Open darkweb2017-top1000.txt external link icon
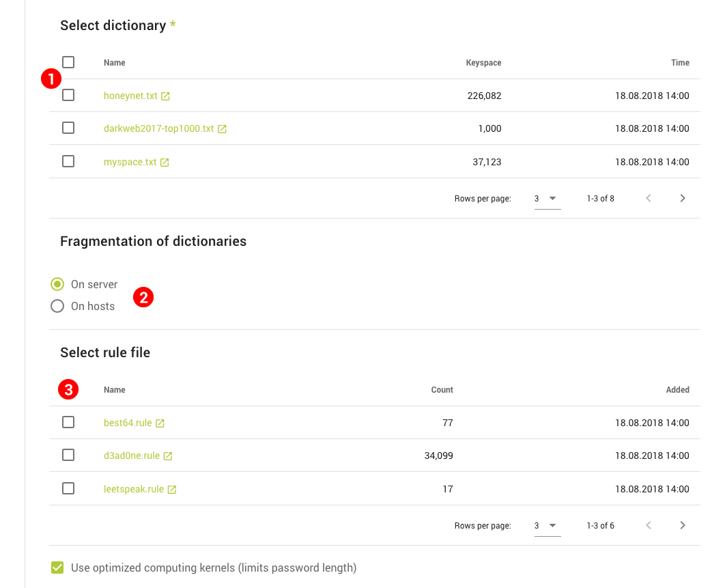The height and width of the screenshot is (588, 725). 222,129
